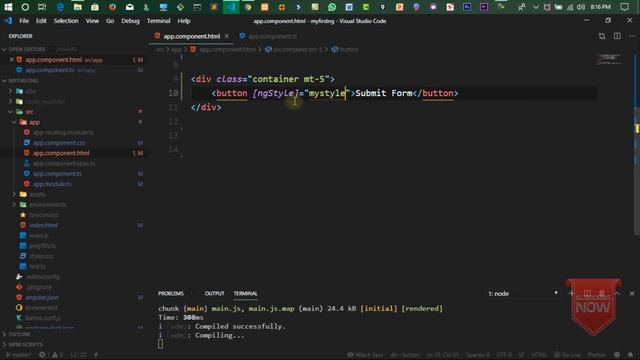Open styles.css in the file tree
640x360 pixels.
tap(41, 256)
